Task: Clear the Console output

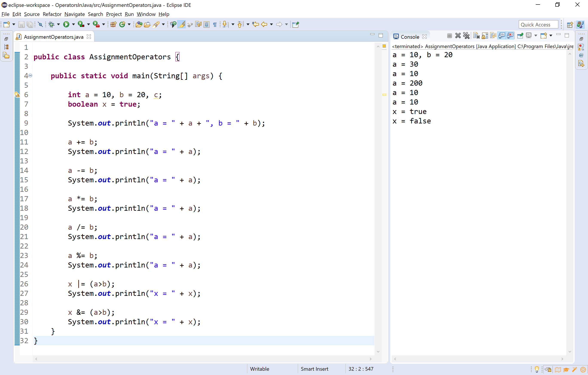Action: pyautogui.click(x=476, y=35)
